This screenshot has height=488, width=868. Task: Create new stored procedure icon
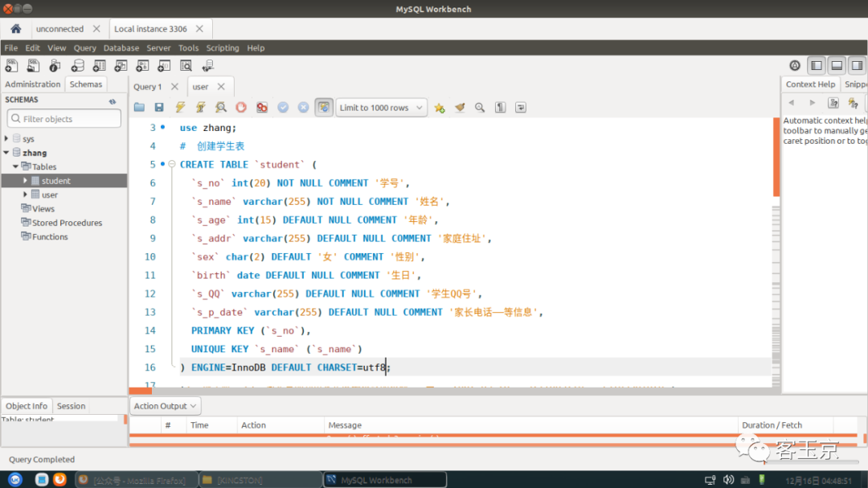pyautogui.click(x=142, y=66)
